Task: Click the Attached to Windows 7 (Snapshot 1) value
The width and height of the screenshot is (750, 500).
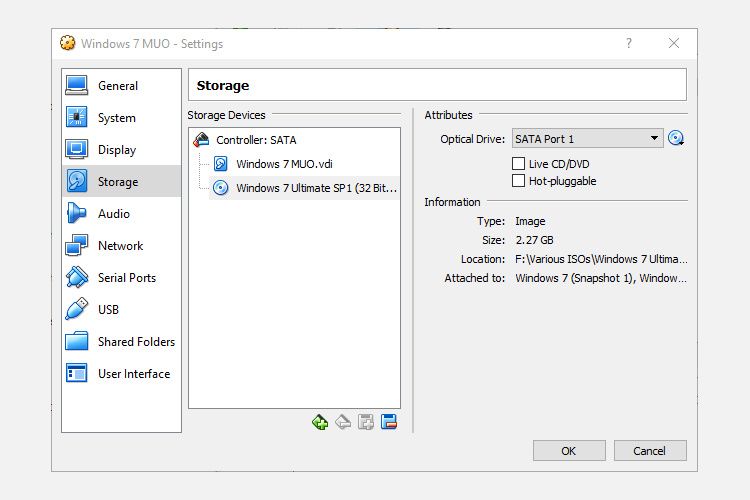Action: [601, 278]
